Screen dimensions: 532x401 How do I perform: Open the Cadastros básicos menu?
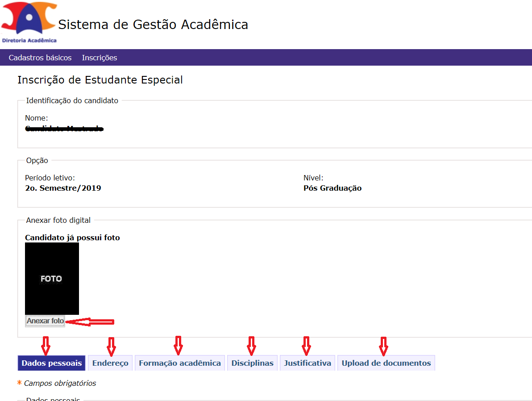click(x=40, y=58)
